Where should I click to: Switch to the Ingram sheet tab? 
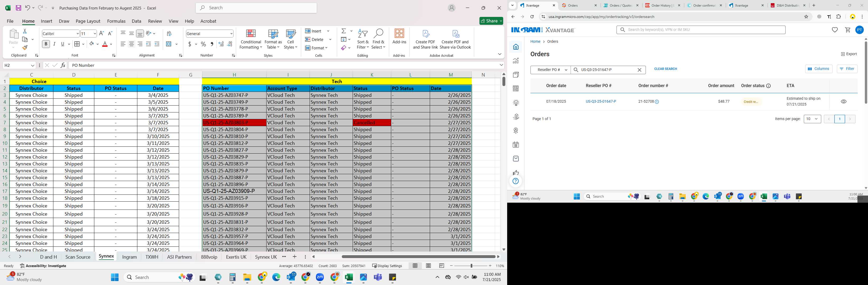(129, 257)
